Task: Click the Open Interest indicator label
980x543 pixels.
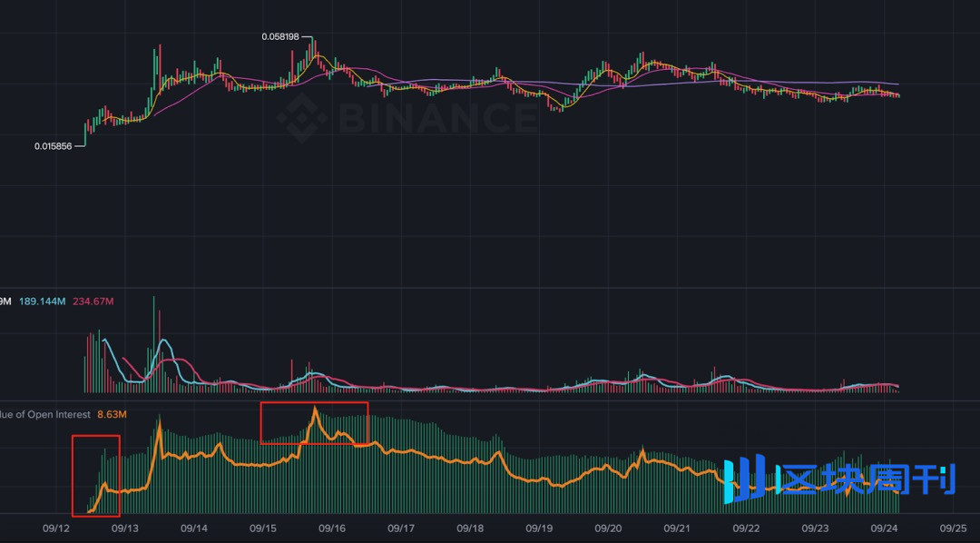Action: (x=45, y=415)
